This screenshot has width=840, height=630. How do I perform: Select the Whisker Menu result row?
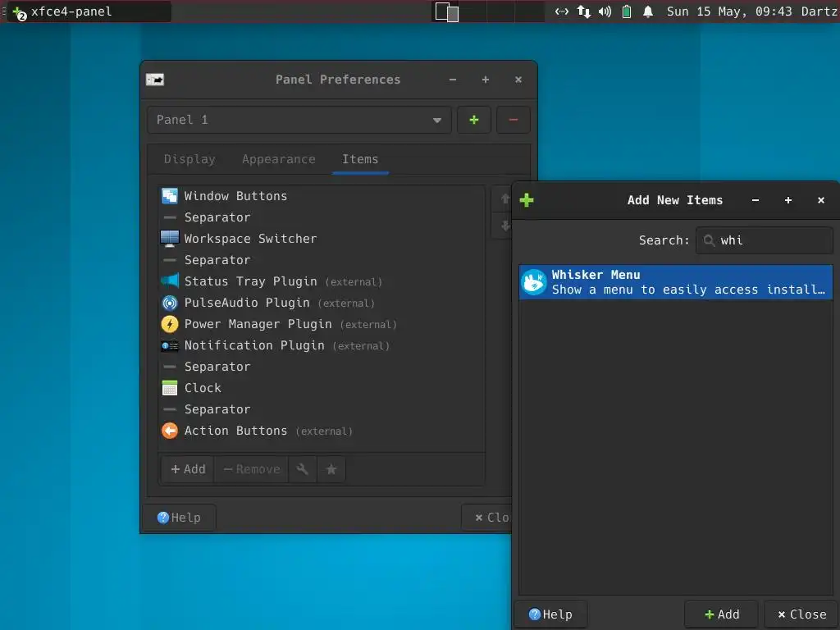coord(676,282)
